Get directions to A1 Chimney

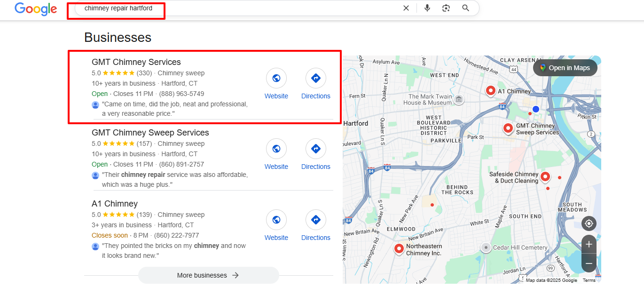[x=315, y=220]
